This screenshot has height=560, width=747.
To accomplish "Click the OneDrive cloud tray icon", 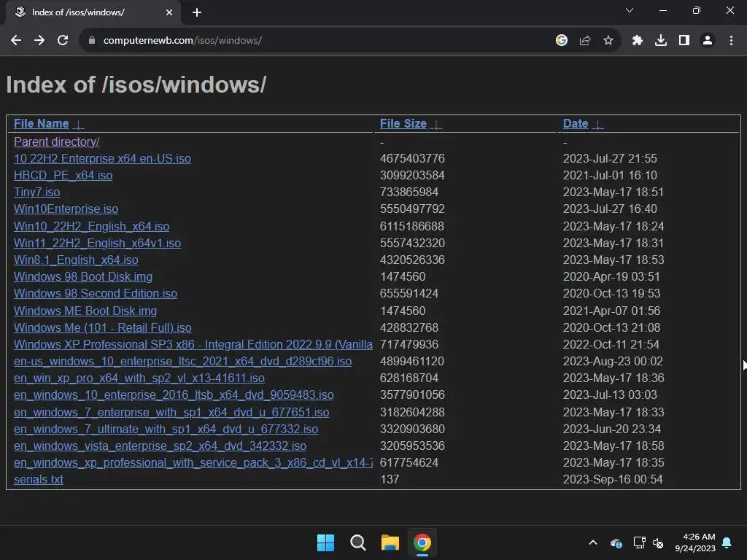I will (616, 542).
